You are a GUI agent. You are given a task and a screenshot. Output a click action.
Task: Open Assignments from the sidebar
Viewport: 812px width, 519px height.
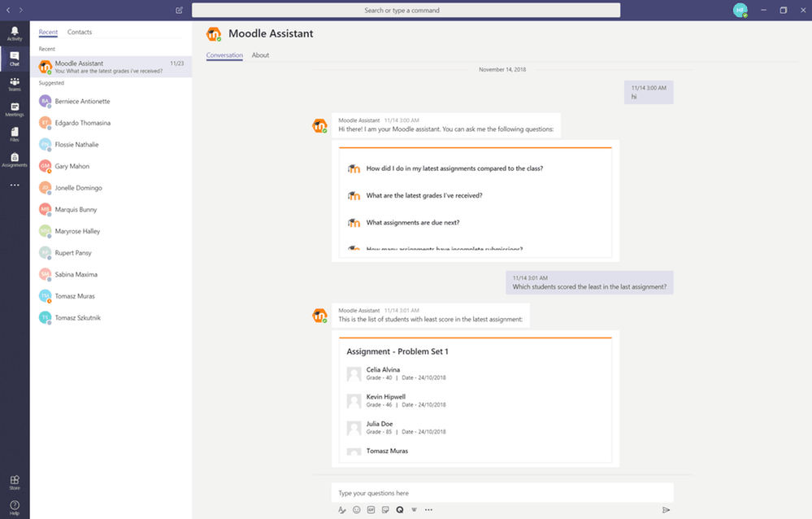pyautogui.click(x=15, y=159)
